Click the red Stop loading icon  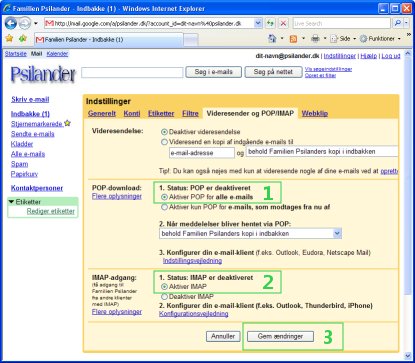[283, 23]
